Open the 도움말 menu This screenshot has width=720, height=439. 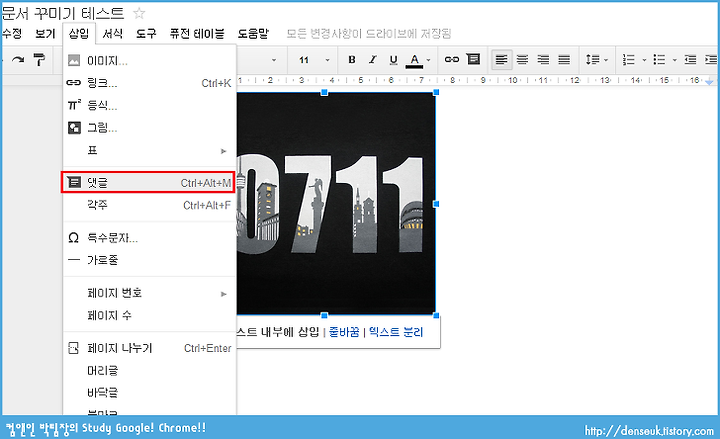pyautogui.click(x=253, y=34)
